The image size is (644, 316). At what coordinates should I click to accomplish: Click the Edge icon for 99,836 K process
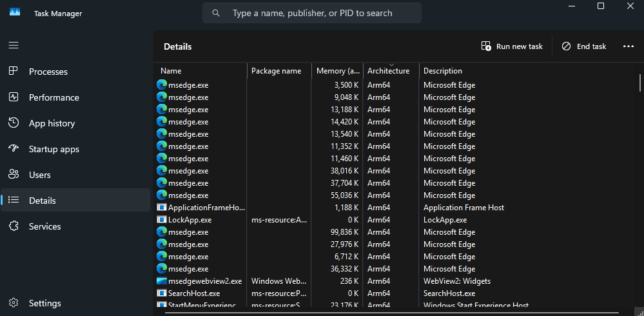click(162, 232)
